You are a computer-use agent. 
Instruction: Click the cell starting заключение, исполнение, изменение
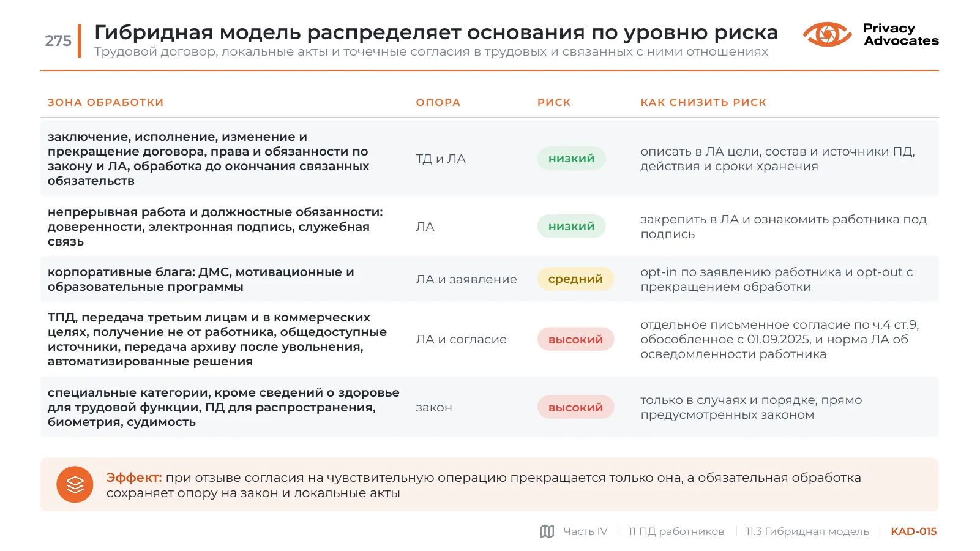[x=209, y=159]
